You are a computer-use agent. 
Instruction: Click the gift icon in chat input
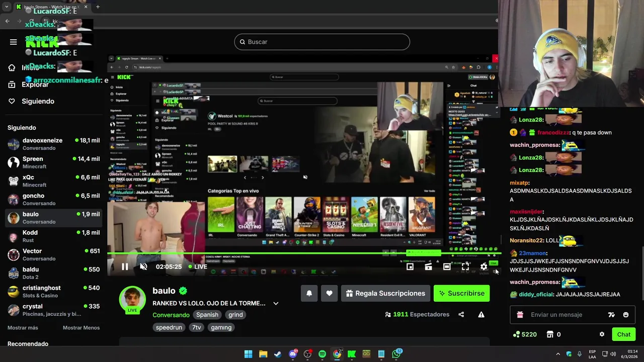(520, 315)
